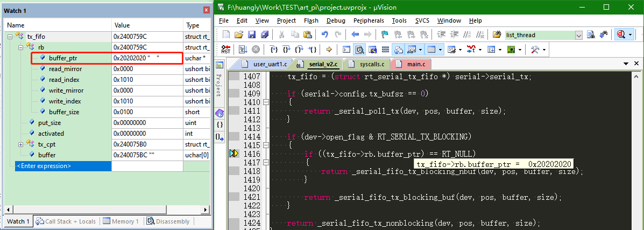Save the current file via floppy icon
Screen dimensions: 644x230
pos(252,34)
